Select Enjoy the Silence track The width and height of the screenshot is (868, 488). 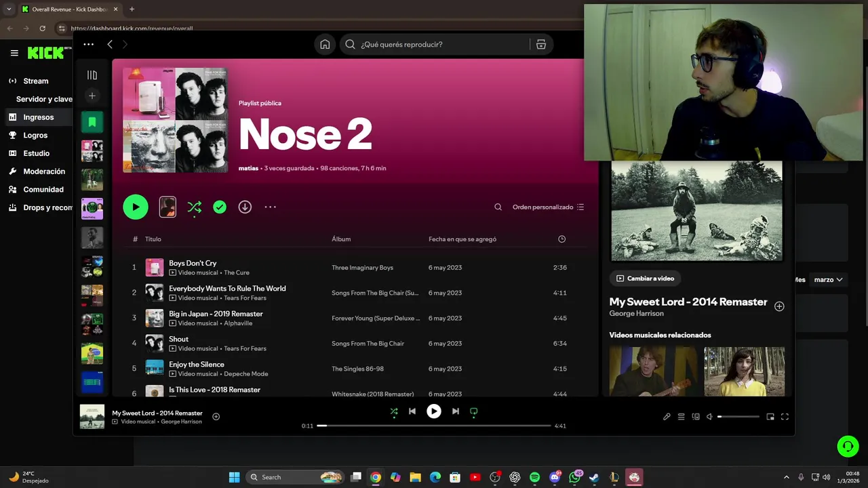pyautogui.click(x=355, y=369)
